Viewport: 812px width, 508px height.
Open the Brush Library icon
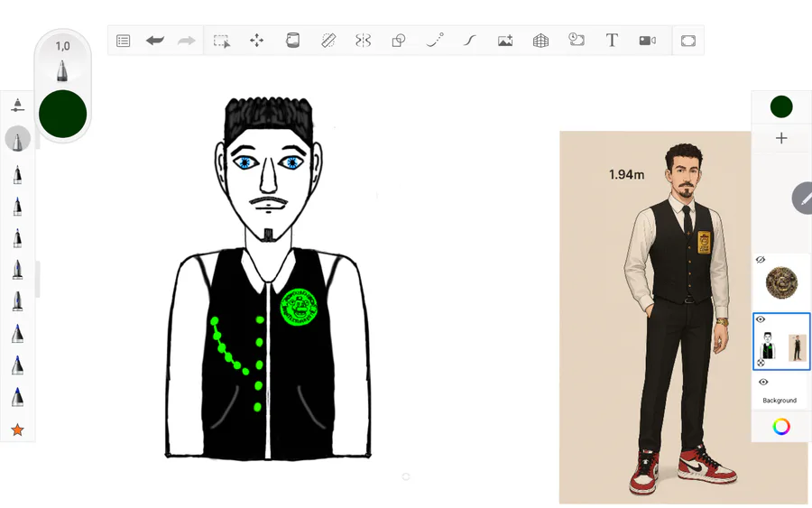pyautogui.click(x=18, y=106)
